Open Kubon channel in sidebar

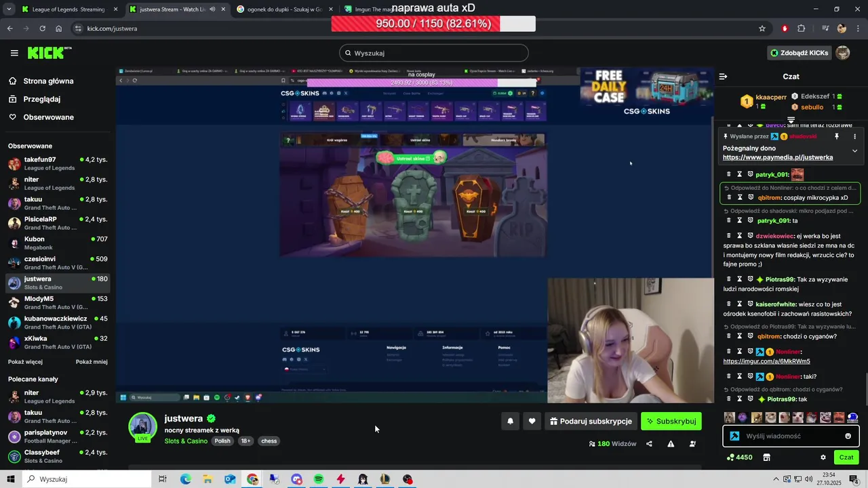pos(58,243)
